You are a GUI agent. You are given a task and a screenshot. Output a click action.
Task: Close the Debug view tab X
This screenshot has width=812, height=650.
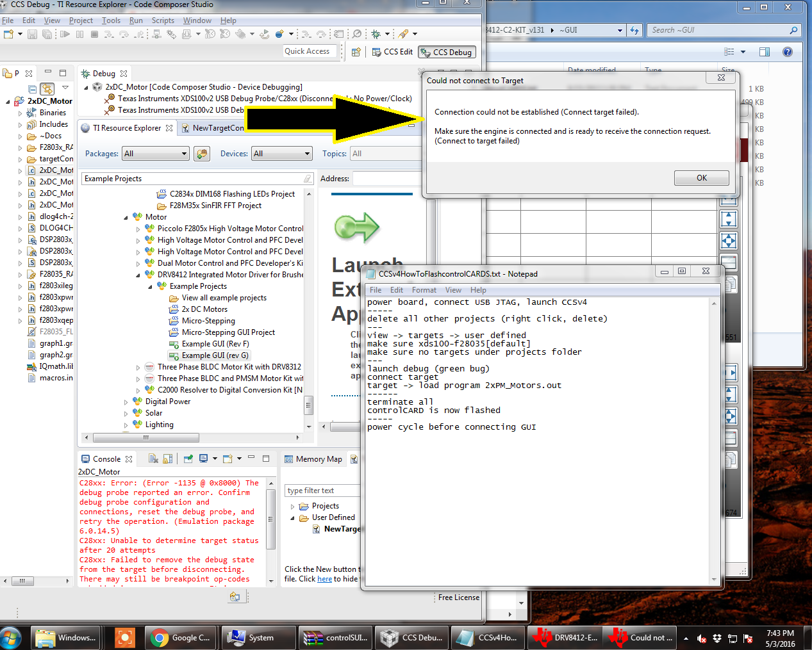(x=124, y=74)
